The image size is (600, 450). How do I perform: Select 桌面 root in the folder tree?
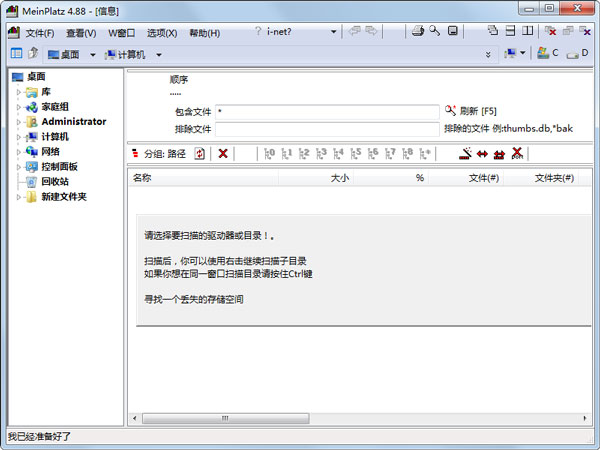(x=29, y=77)
